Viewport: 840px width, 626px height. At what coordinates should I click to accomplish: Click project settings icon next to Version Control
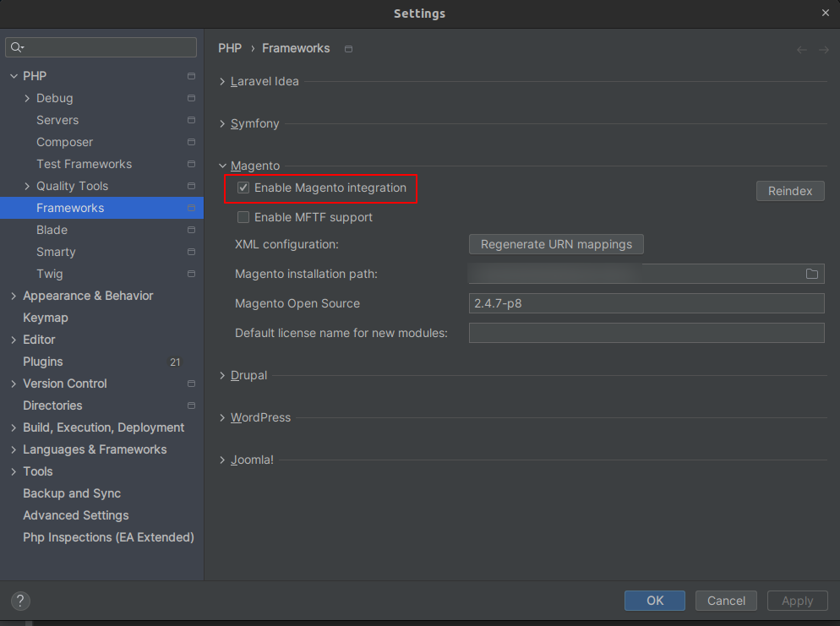click(191, 384)
